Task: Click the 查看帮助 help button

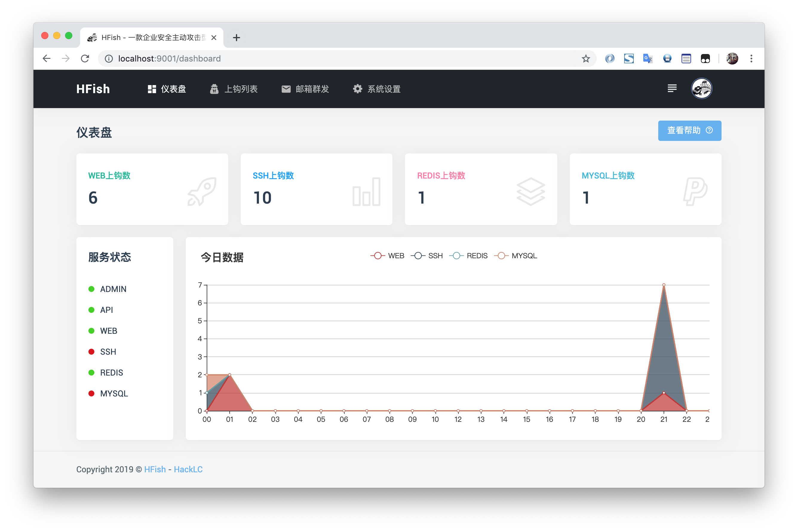Action: [689, 131]
